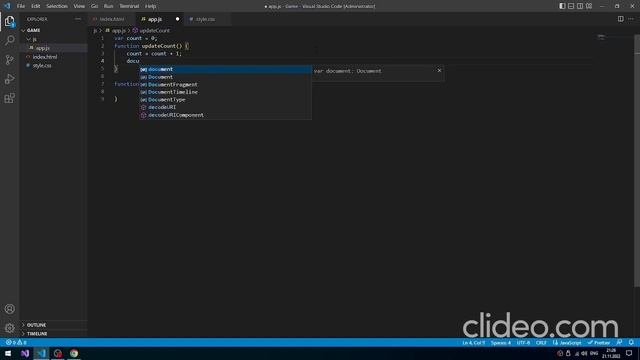Click the errors and warnings status indicator
Viewport: 640px width, 360px height.
(x=16, y=342)
